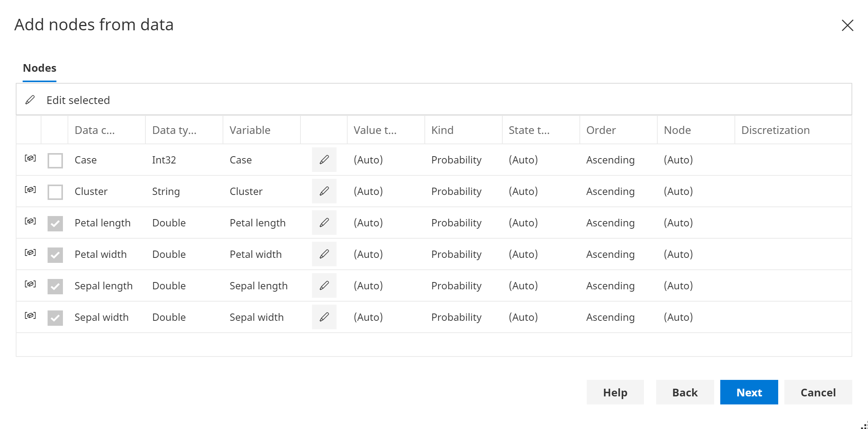Screen dimensions: 868x429
Task: Click the data column link icon beside Sepal width
Action: [30, 315]
